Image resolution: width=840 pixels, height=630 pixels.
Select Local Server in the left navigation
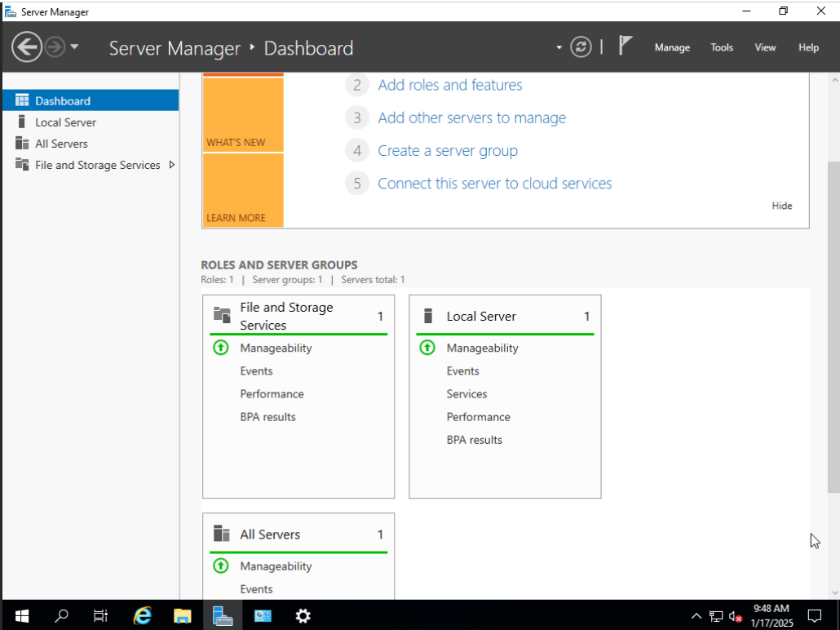click(91, 122)
